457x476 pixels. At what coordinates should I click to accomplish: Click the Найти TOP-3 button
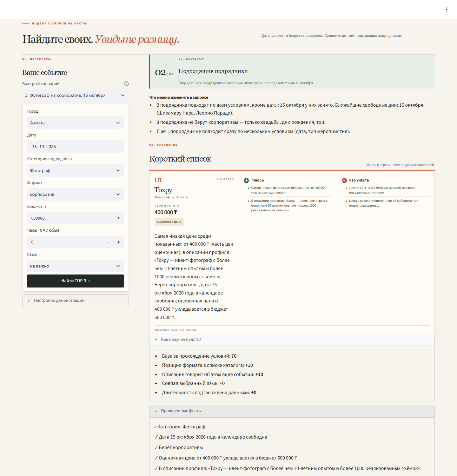76,281
